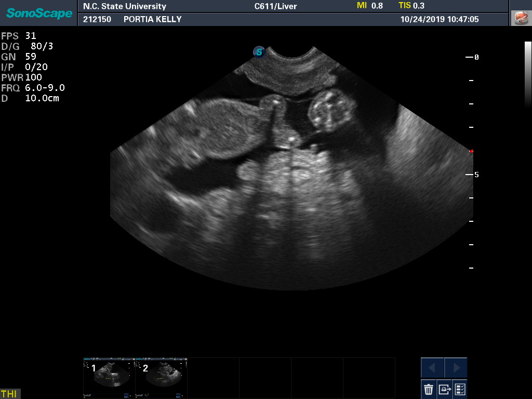Viewport: 532px width, 399px height.
Task: Toggle the THI harmonic imaging indicator
Action: tap(9, 394)
